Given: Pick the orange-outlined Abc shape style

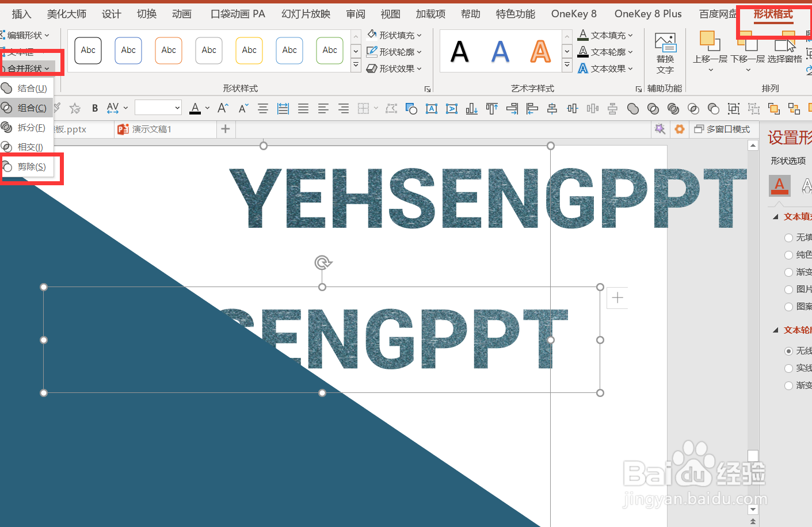Looking at the screenshot, I should pyautogui.click(x=169, y=51).
